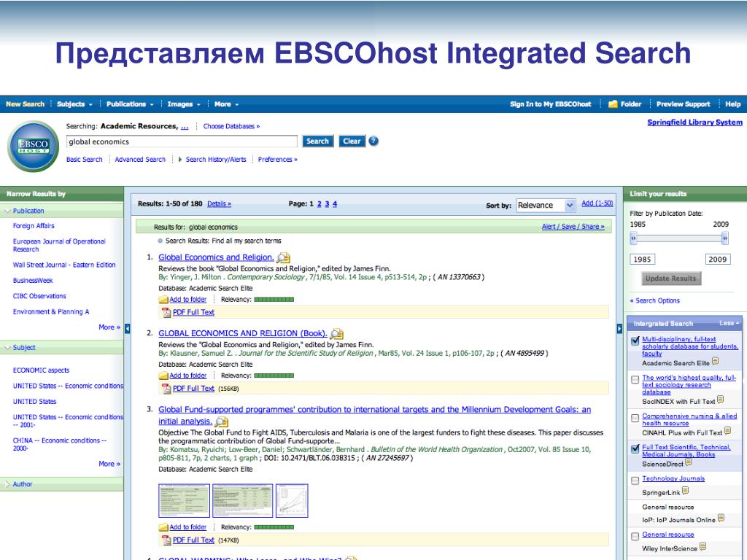Go to results page 2
The height and width of the screenshot is (560, 747).
click(320, 204)
